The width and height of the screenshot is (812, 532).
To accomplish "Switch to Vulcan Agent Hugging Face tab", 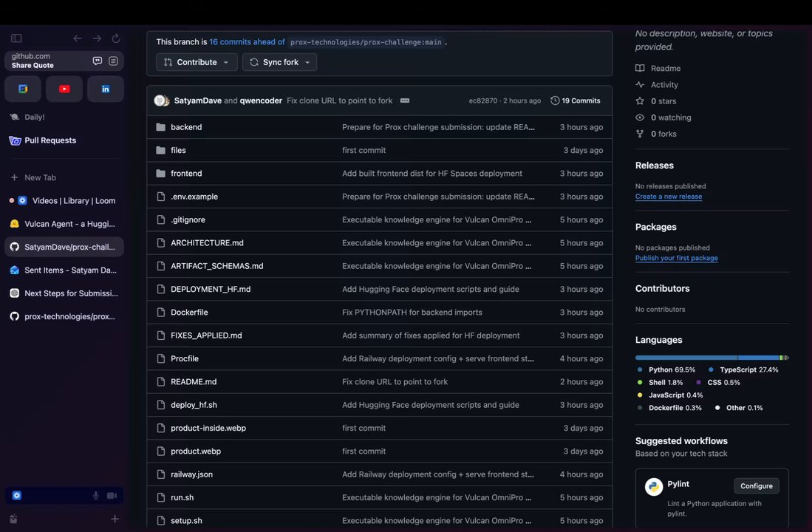I will coord(64,224).
